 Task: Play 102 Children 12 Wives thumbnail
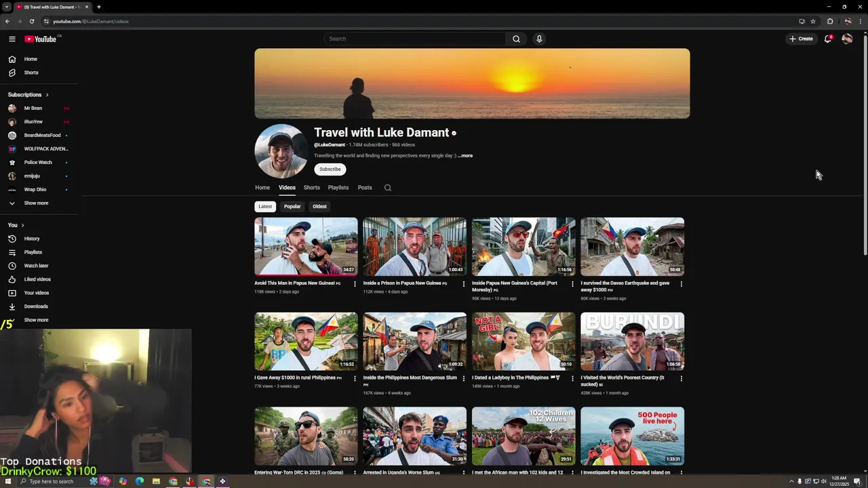[x=524, y=436]
